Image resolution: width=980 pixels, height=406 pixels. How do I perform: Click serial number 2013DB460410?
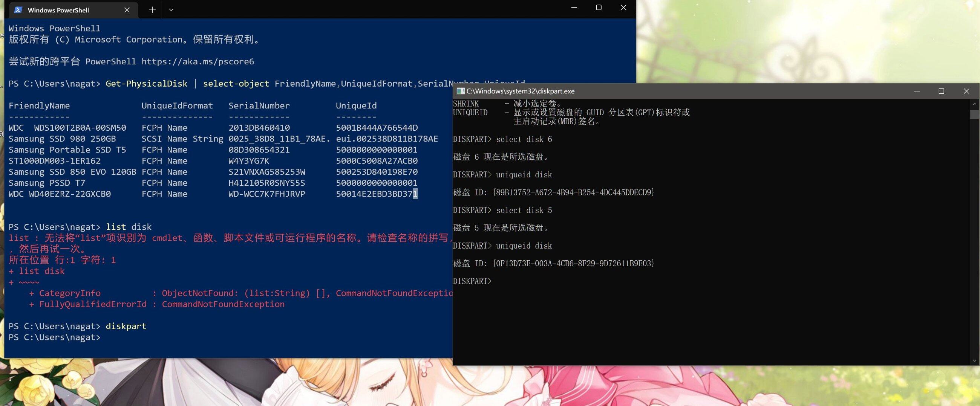coord(259,128)
